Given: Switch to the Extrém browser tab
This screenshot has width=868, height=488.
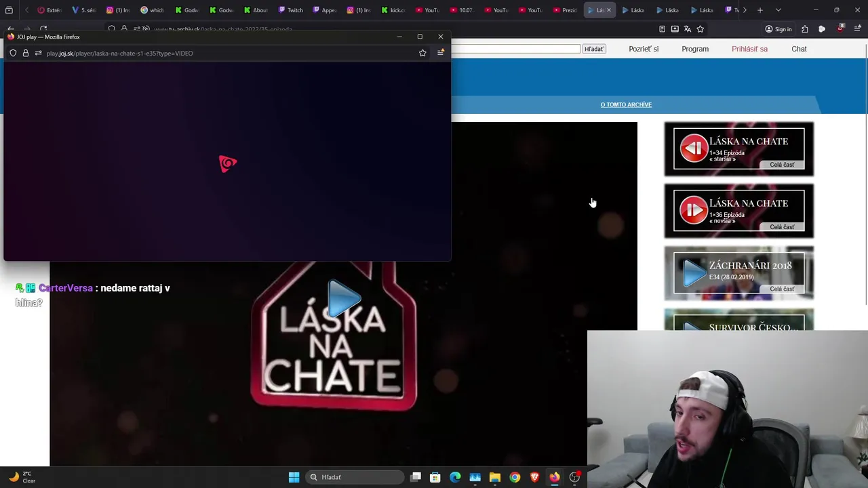Looking at the screenshot, I should pyautogui.click(x=50, y=10).
